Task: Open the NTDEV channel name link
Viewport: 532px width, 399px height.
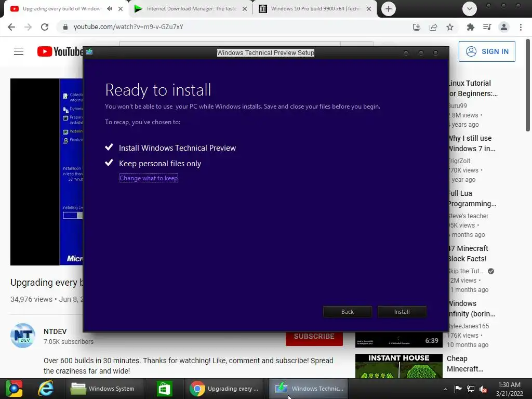Action: coord(55,331)
